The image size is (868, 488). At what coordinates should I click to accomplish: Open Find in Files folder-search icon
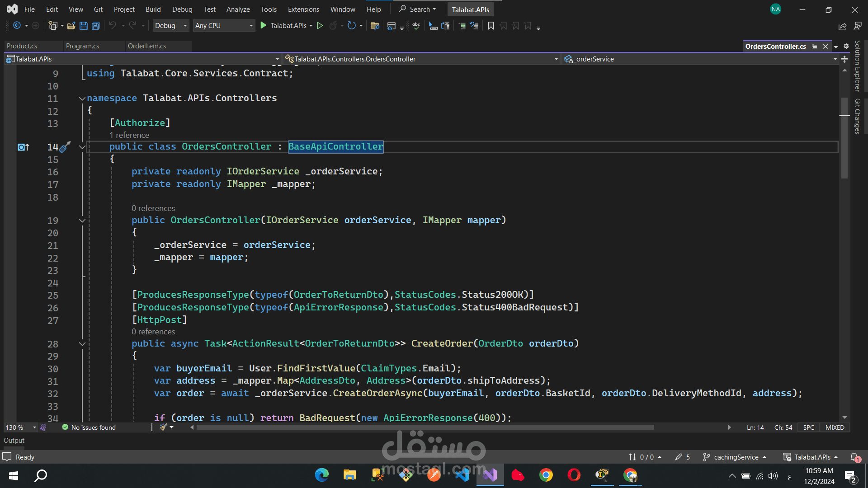375,26
